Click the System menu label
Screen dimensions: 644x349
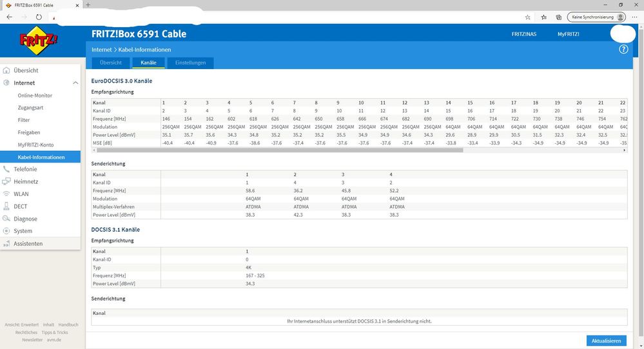tap(23, 231)
